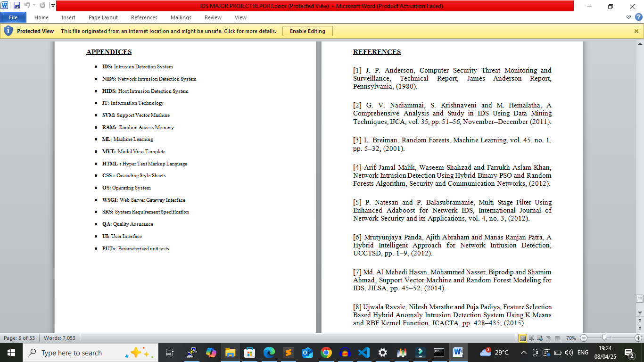Switch to the References tab
The image size is (644, 362).
click(x=144, y=17)
